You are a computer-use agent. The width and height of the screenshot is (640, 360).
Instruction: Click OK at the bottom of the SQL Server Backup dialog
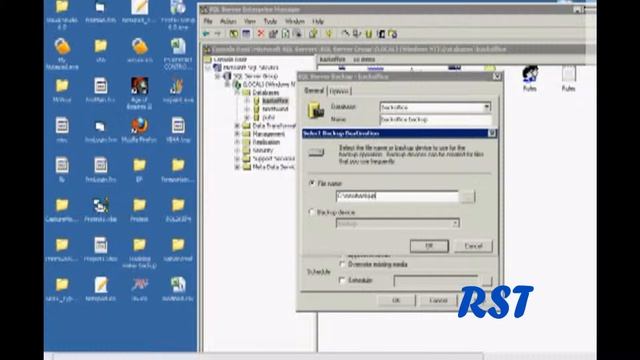396,300
